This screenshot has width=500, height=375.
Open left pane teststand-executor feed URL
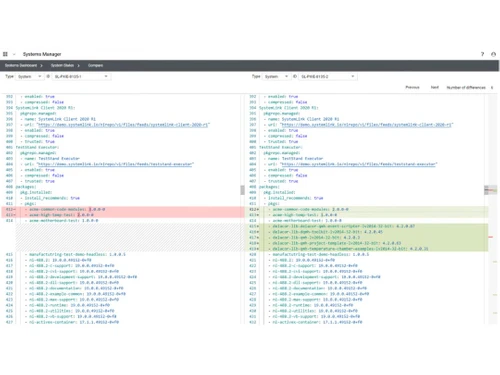coord(115,164)
